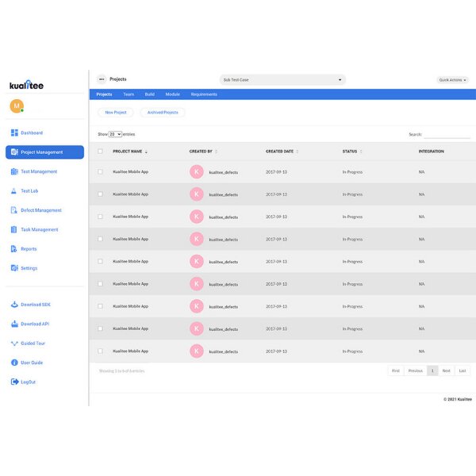Click the Previous page button
Viewport: 476px width, 476px height.
click(415, 370)
